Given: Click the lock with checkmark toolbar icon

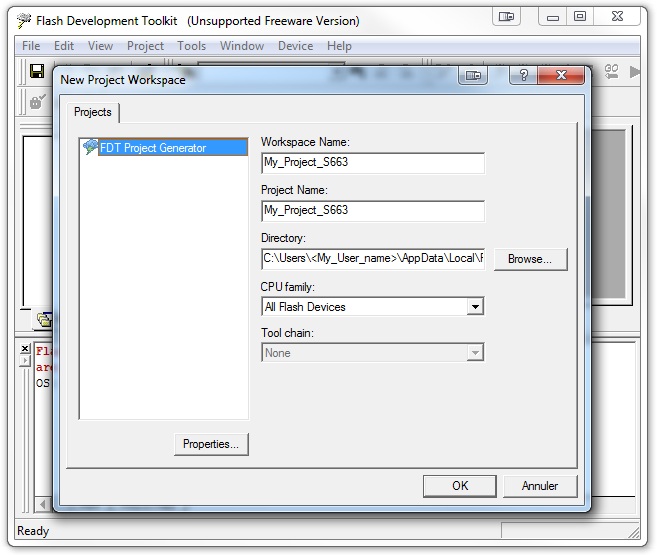Looking at the screenshot, I should (37, 101).
